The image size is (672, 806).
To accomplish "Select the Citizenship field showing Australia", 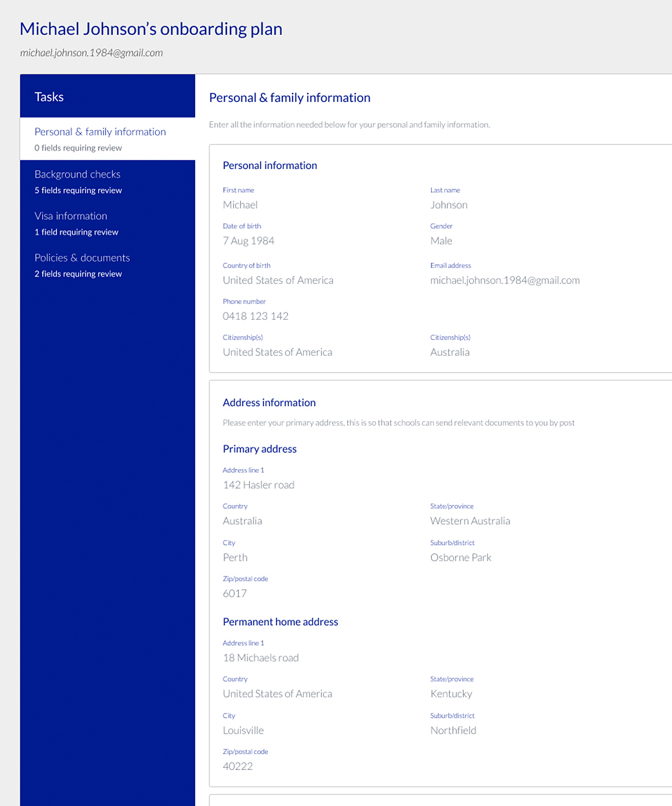I will 450,352.
